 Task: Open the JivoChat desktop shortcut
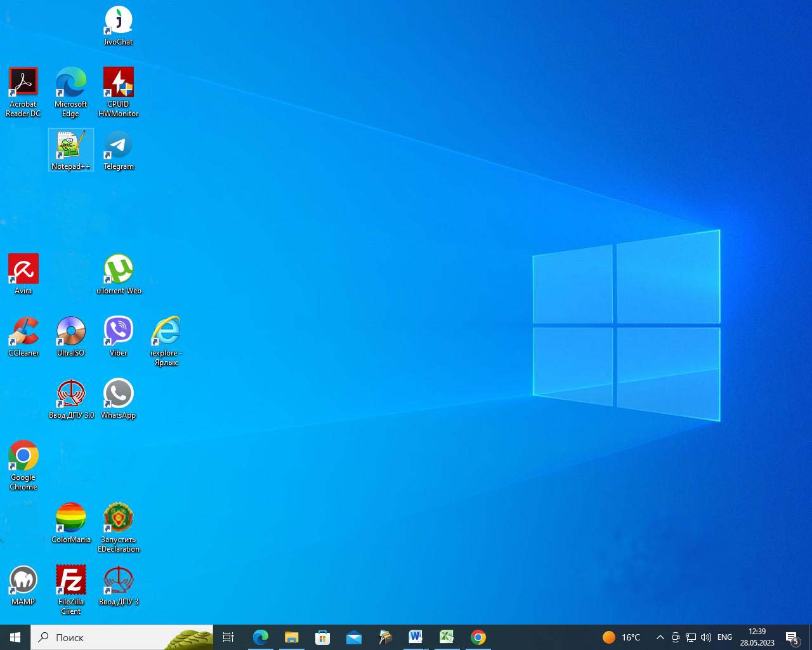point(119,21)
